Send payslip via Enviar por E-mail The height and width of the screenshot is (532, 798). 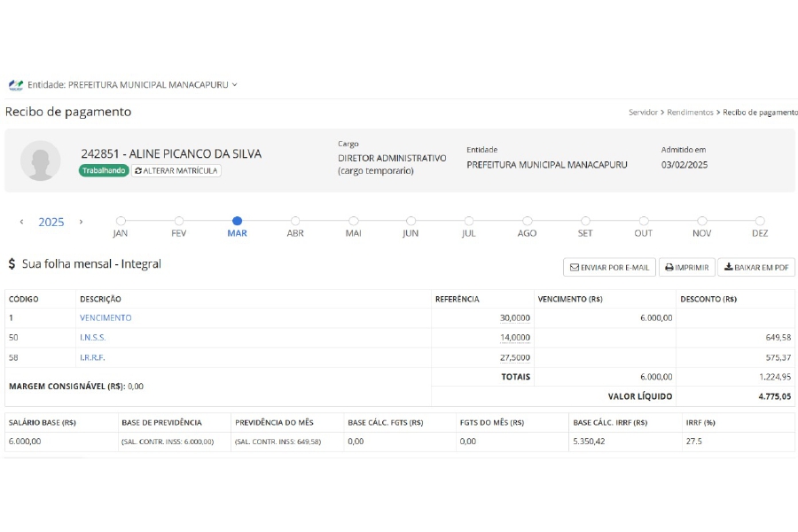click(x=609, y=267)
